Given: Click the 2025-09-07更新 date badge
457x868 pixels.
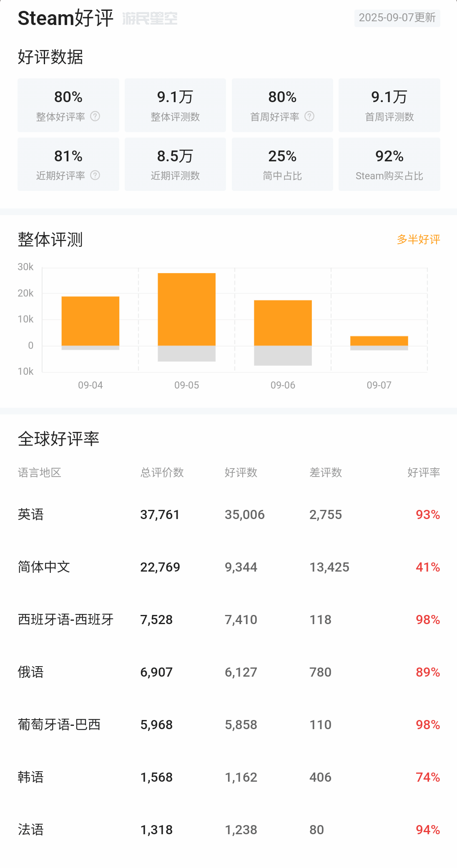Looking at the screenshot, I should pos(397,18).
